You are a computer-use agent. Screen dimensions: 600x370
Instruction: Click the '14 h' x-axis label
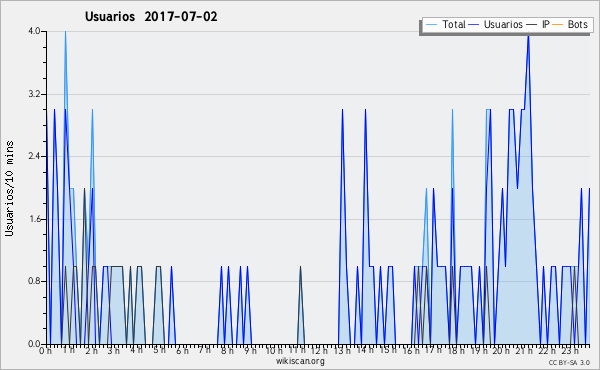[x=365, y=350]
